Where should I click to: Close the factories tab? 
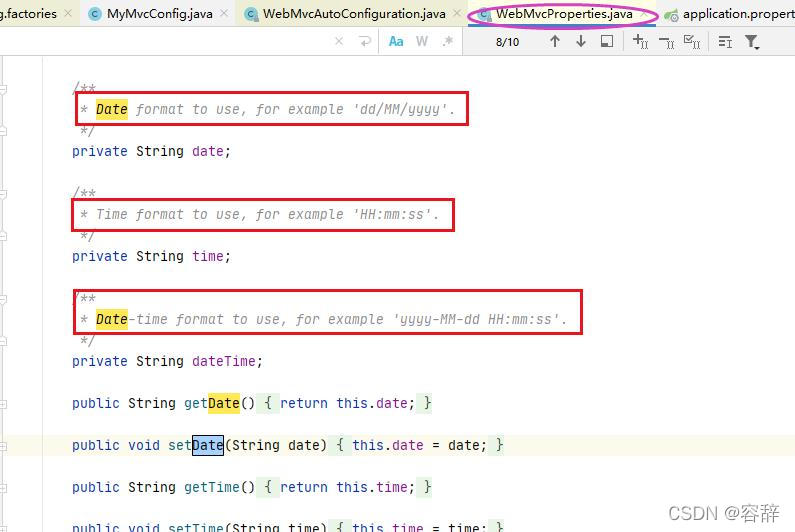pos(68,14)
